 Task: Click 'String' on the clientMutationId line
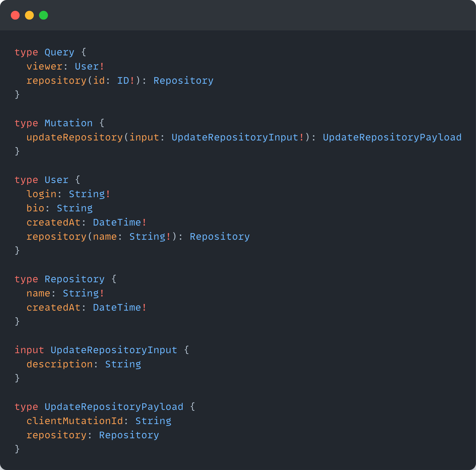pyautogui.click(x=153, y=421)
